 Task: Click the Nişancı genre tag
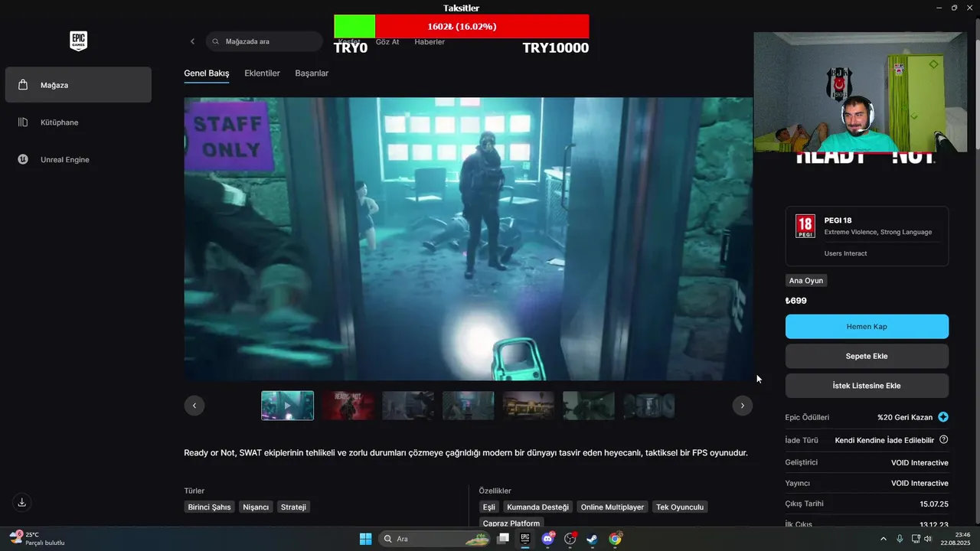(256, 507)
